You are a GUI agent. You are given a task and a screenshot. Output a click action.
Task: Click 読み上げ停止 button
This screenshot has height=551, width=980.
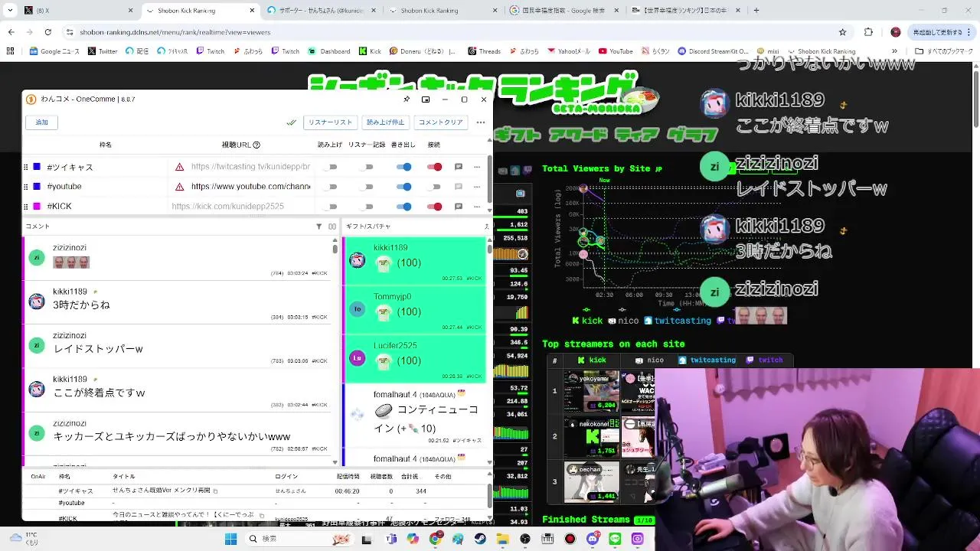[x=385, y=122]
